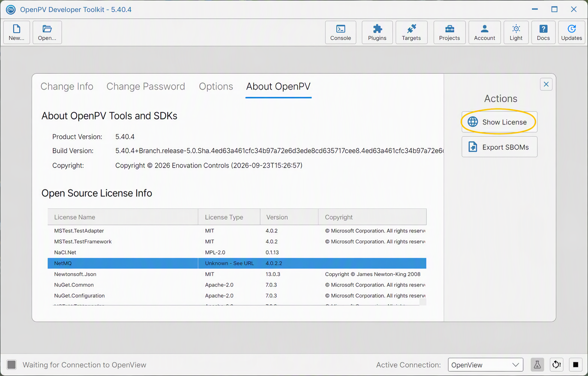The image size is (588, 376).
Task: Switch to the Change Password tab
Action: tap(145, 87)
